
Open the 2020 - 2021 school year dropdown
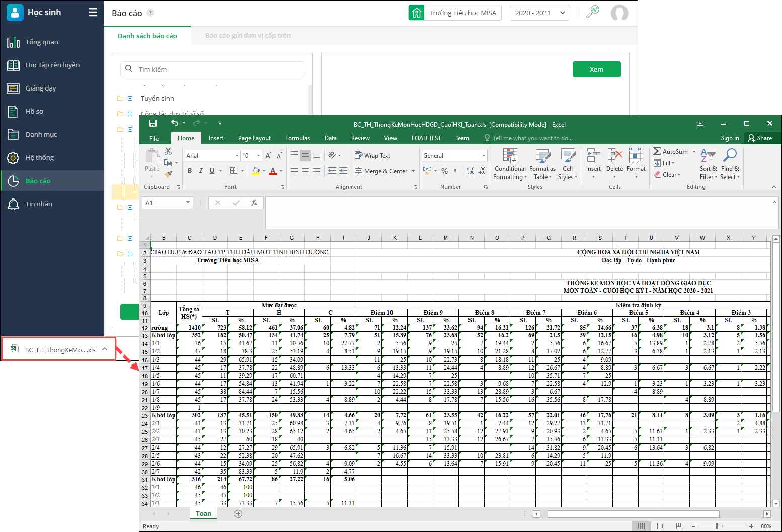pyautogui.click(x=539, y=13)
